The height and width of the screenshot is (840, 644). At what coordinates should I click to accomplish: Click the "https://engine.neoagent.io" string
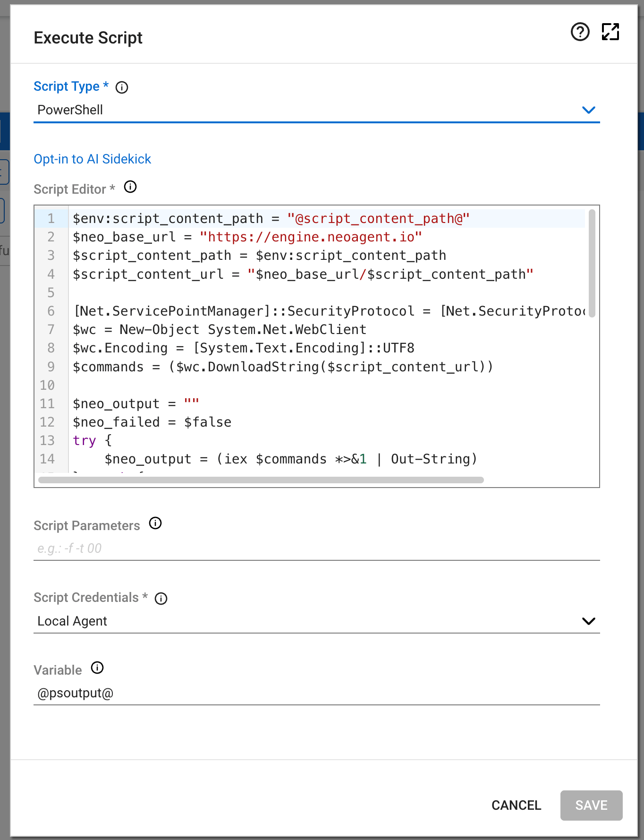[x=311, y=237]
